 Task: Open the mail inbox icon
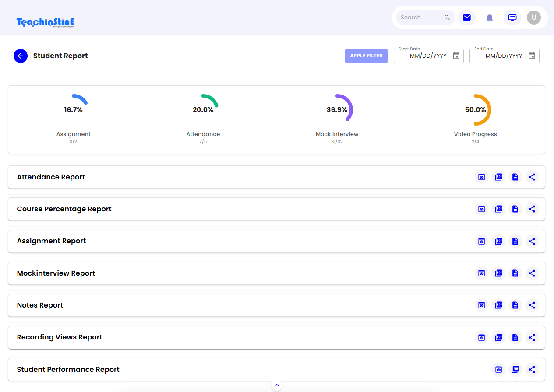coord(467,17)
